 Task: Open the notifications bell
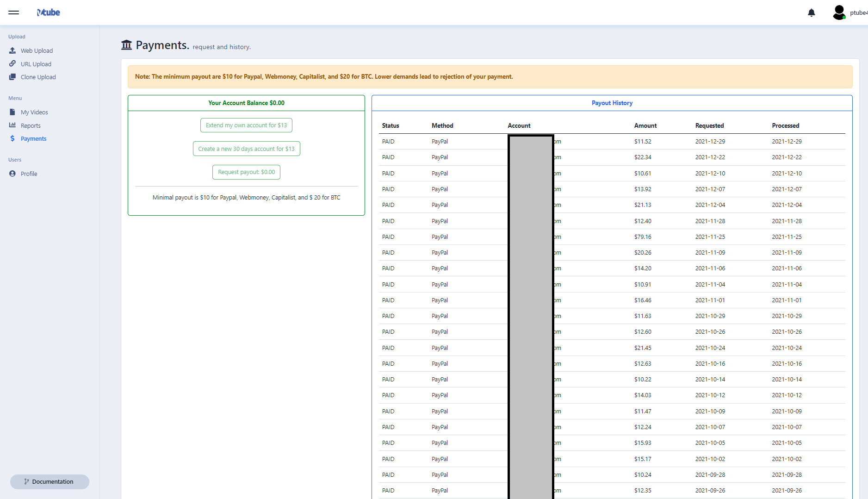811,12
